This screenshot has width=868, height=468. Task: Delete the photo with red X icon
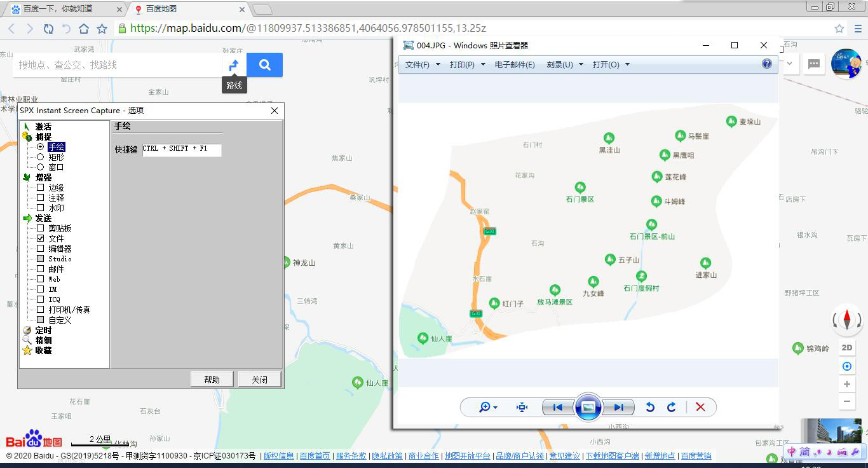pos(700,407)
